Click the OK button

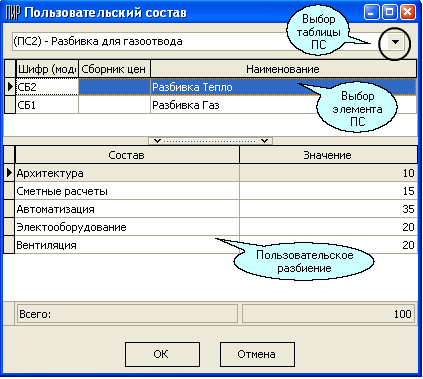(x=162, y=354)
